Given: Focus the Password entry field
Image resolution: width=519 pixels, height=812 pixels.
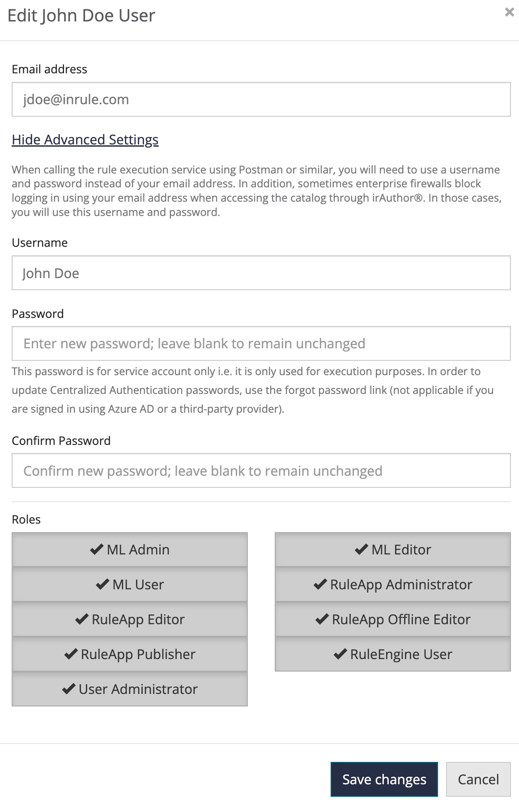Looking at the screenshot, I should pyautogui.click(x=261, y=343).
